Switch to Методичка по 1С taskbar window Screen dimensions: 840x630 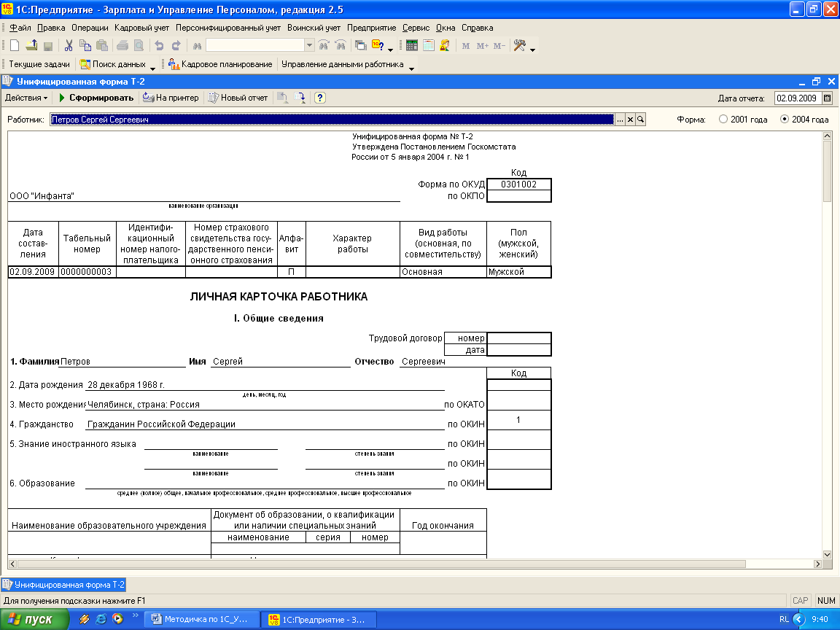pos(203,619)
